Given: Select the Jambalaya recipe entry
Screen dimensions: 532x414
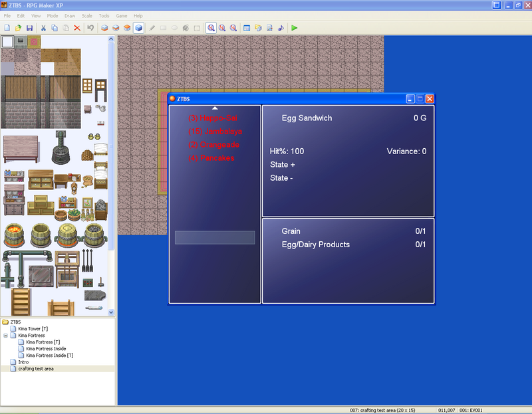Looking at the screenshot, I should [x=215, y=132].
